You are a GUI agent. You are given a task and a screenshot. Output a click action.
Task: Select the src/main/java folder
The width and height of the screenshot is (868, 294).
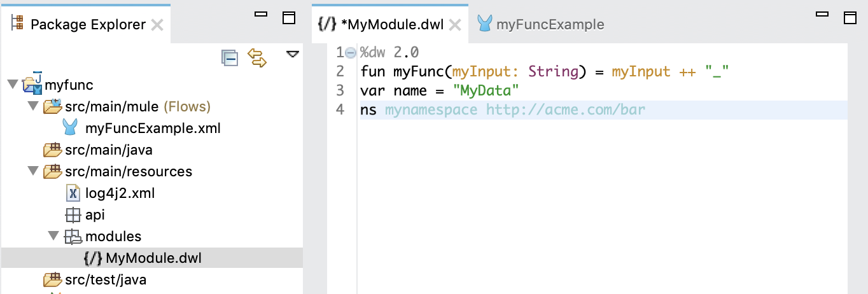[108, 150]
